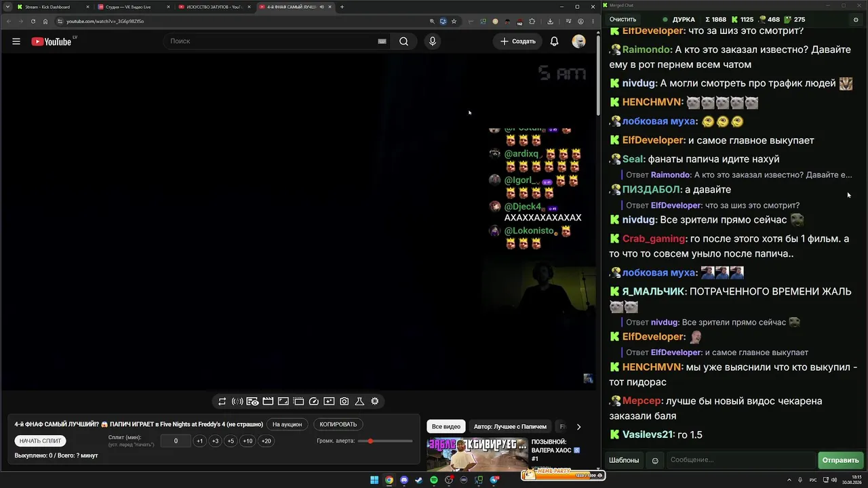Open the ПОЗЫВНОЙ: ВАЛЕРА ХАОС video thumbnail
The width and height of the screenshot is (868, 488).
pos(477,454)
